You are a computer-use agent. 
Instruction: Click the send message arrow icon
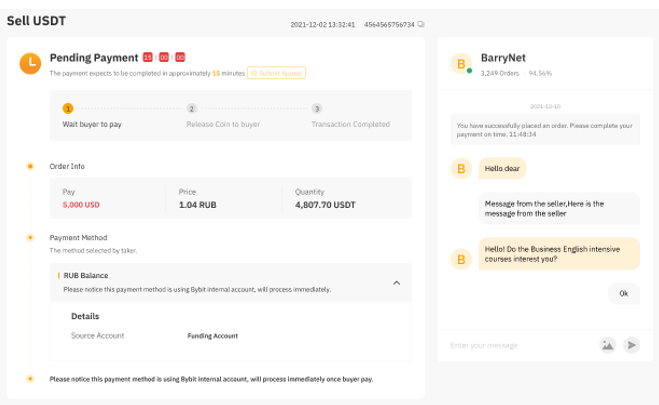coord(631,345)
